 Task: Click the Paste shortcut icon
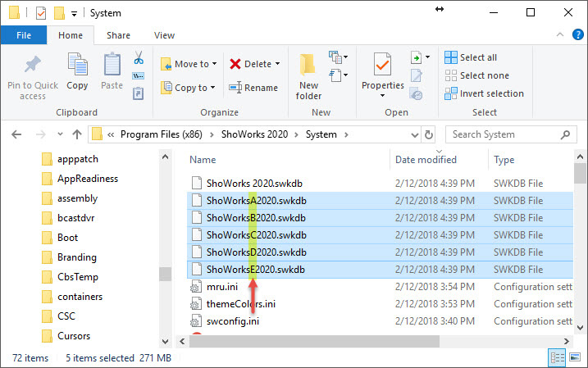138,93
